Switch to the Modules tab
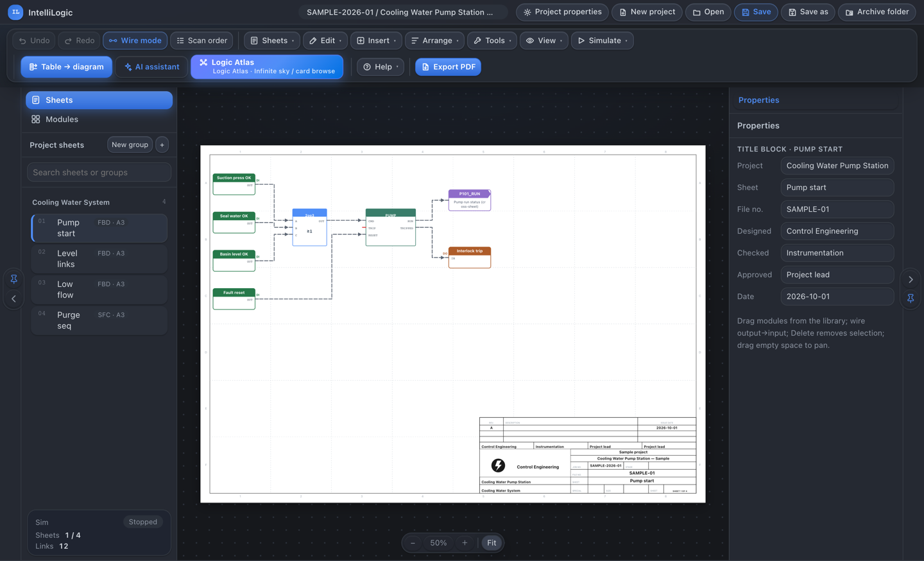 pyautogui.click(x=99, y=119)
